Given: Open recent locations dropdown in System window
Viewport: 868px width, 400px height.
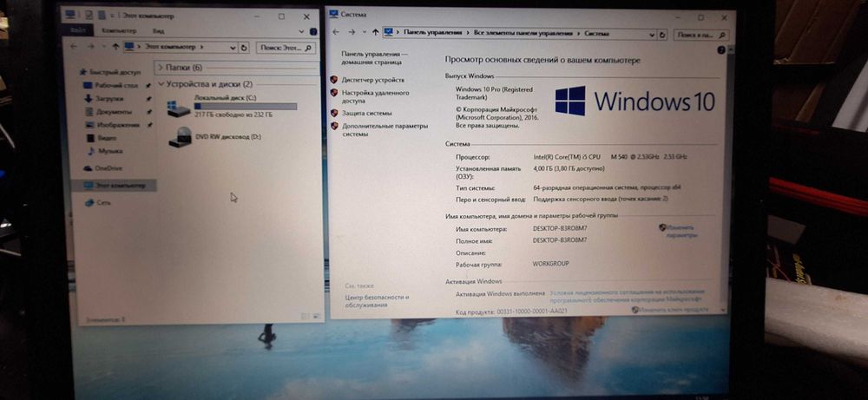Looking at the screenshot, I should (x=365, y=33).
